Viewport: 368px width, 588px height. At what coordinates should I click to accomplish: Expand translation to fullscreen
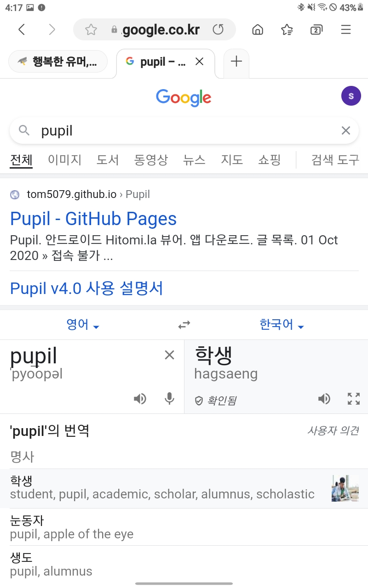pos(354,398)
